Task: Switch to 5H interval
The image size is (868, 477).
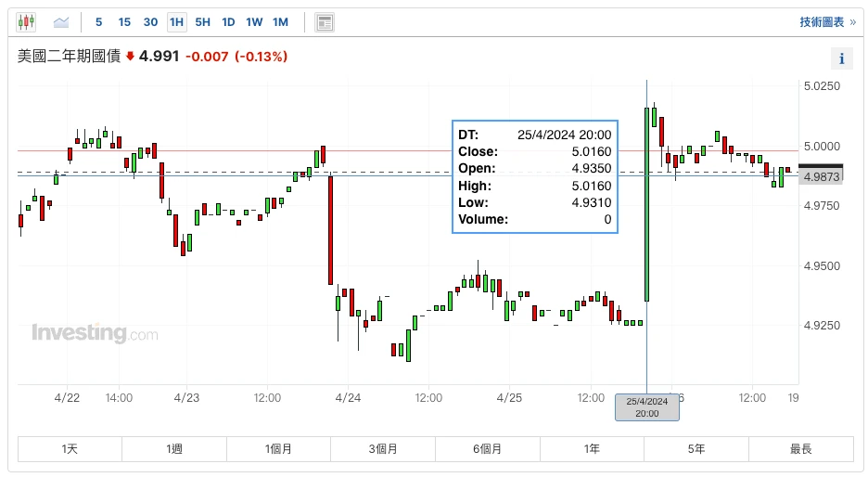Action: tap(202, 21)
